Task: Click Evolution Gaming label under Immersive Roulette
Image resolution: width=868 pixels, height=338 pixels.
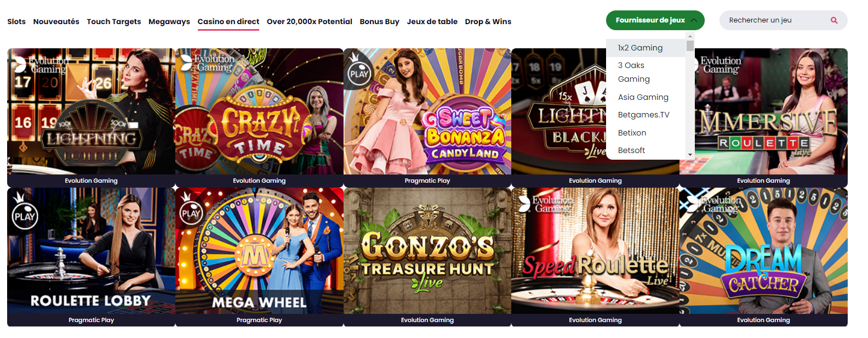Action: click(x=763, y=181)
